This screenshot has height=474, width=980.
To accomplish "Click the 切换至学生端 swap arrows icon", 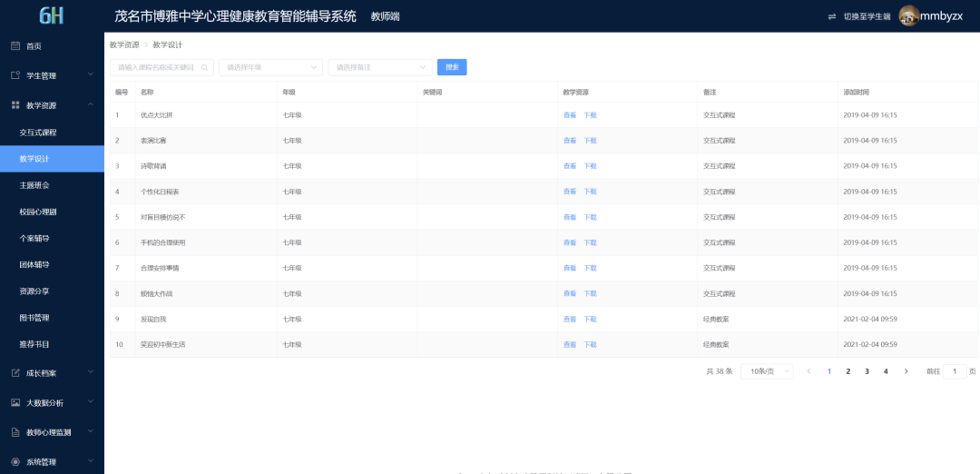I will click(832, 16).
